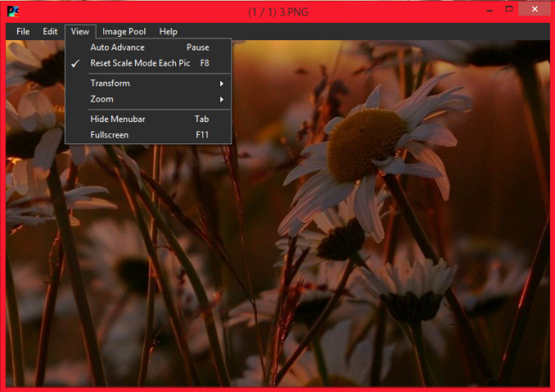Expand the Zoom submenu
The height and width of the screenshot is (392, 555).
click(149, 99)
